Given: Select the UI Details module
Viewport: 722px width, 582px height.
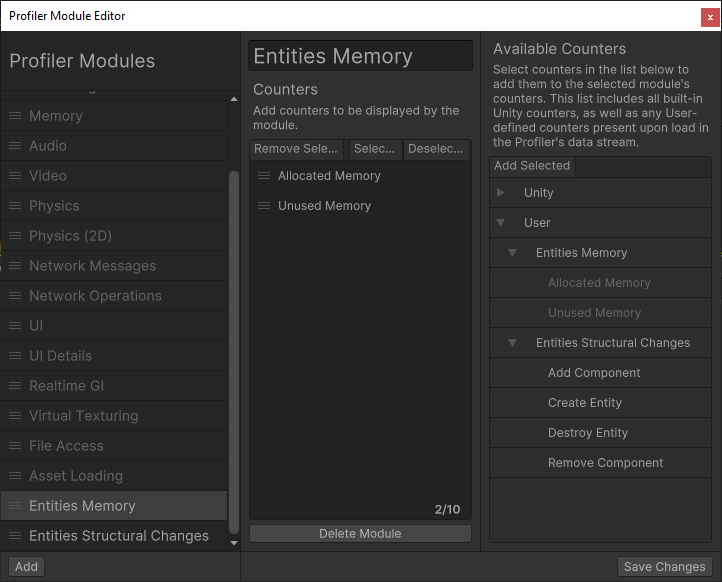Looking at the screenshot, I should 114,355.
